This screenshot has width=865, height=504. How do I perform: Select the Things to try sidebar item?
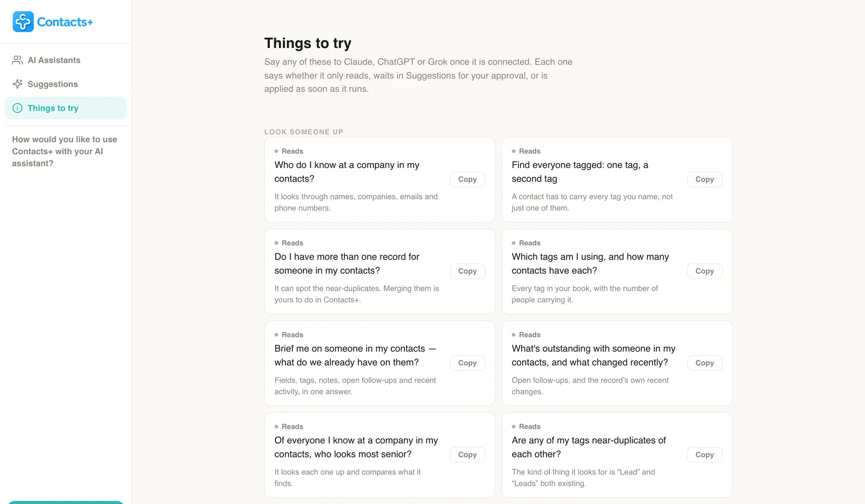65,108
